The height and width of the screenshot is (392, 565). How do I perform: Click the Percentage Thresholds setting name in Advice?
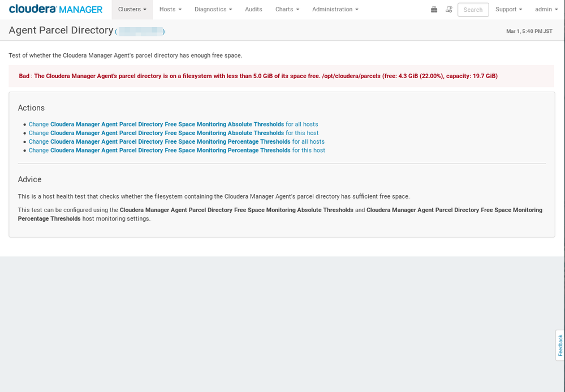tap(456, 210)
